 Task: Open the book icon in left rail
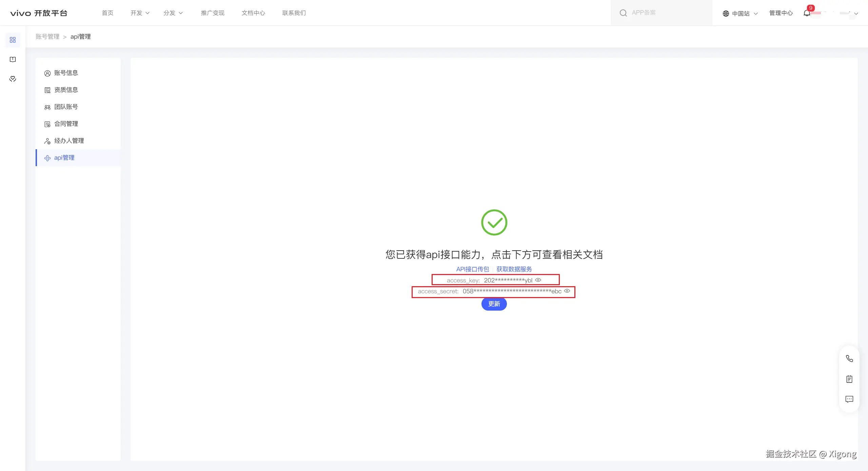pos(13,59)
